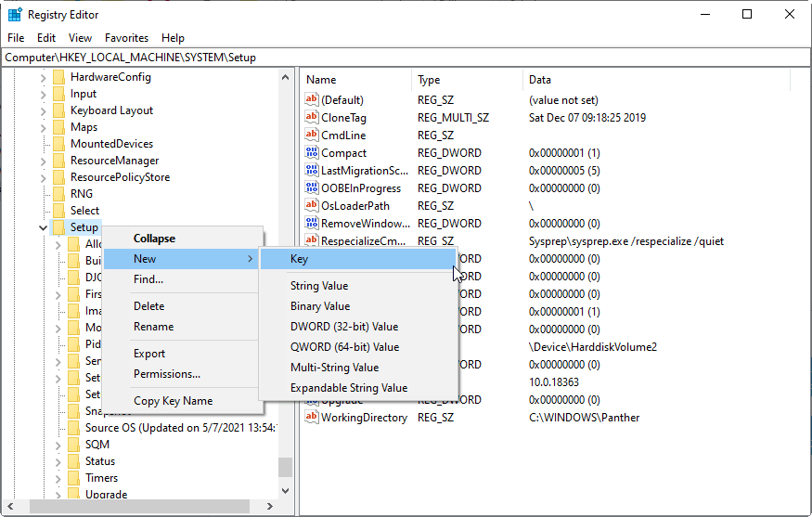Expand the Keyboard Layout tree node
The image size is (812, 517).
[43, 111]
